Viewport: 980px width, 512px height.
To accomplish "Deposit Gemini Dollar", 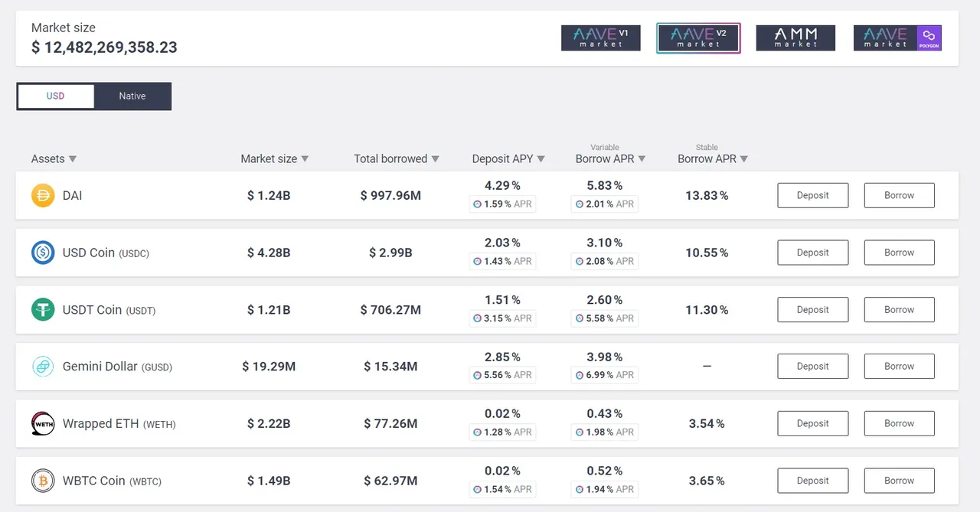I will pos(813,367).
